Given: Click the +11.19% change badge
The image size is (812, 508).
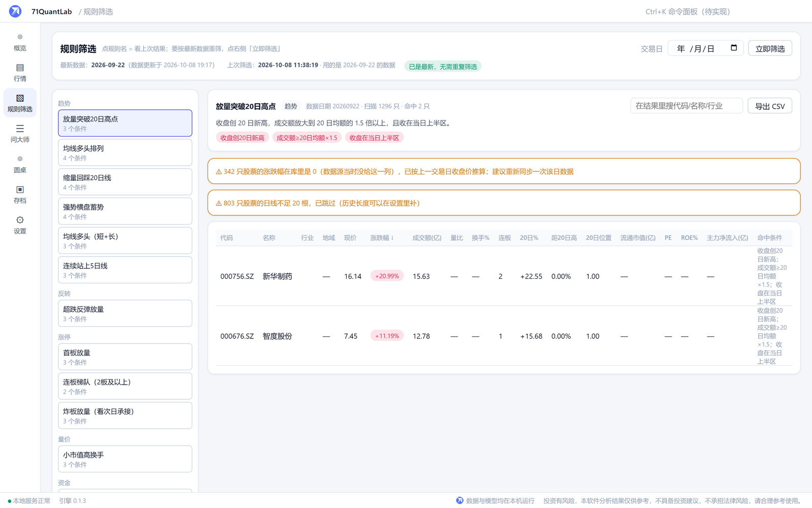Looking at the screenshot, I should (x=387, y=336).
